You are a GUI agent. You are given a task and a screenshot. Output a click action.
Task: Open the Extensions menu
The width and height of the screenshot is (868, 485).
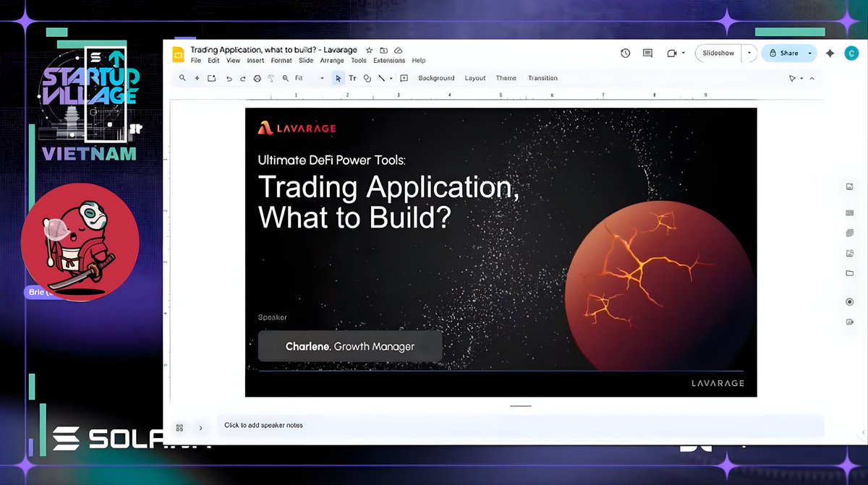tap(389, 61)
